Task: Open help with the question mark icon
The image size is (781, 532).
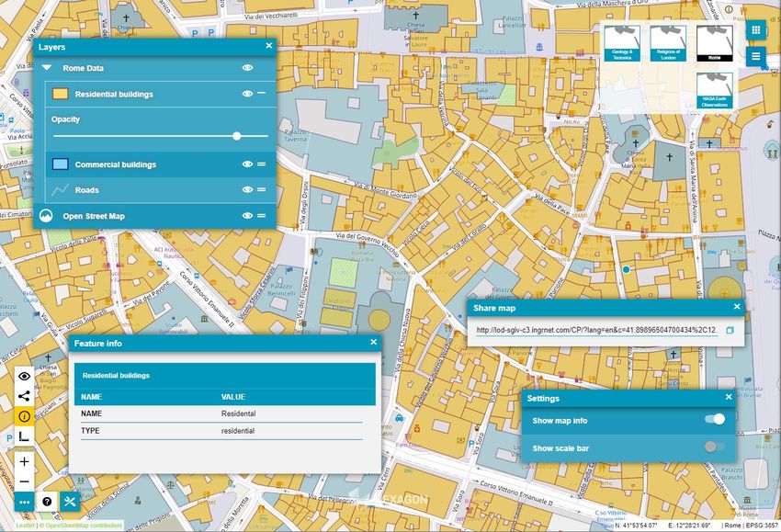Action: click(47, 502)
